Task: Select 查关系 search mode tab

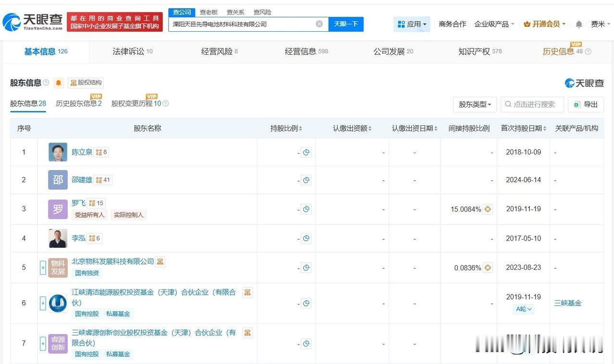Action: (235, 12)
